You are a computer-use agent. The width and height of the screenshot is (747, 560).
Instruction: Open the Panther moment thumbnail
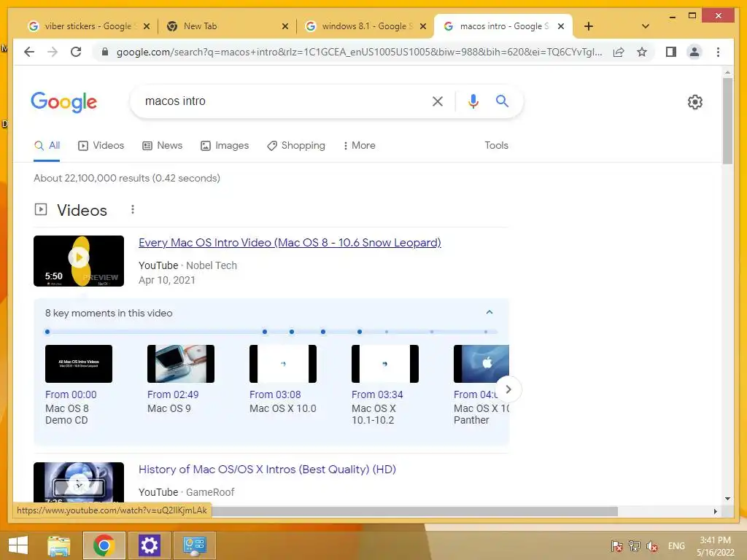point(481,364)
